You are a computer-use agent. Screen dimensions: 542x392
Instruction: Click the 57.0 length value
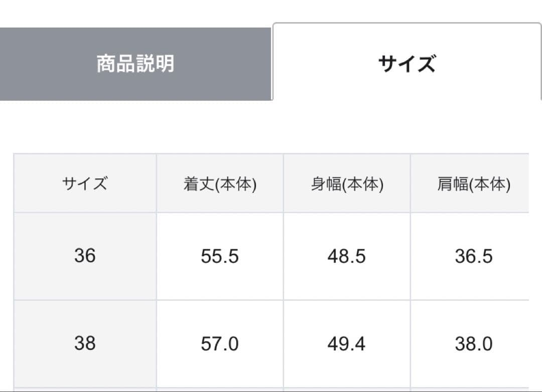(x=220, y=344)
